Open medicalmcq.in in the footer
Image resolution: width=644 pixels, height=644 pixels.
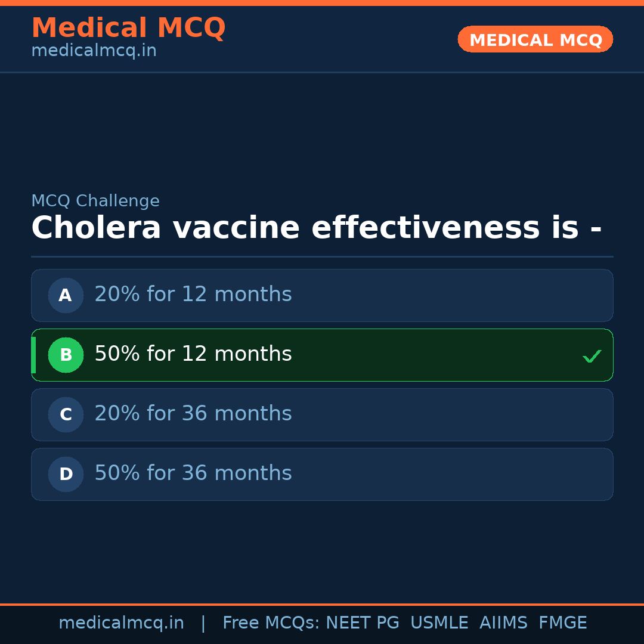(x=121, y=623)
